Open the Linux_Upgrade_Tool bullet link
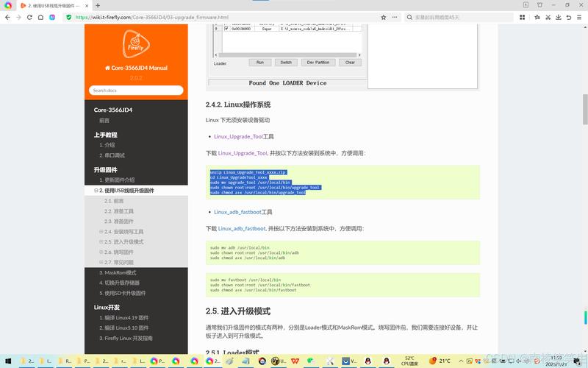 click(x=238, y=137)
